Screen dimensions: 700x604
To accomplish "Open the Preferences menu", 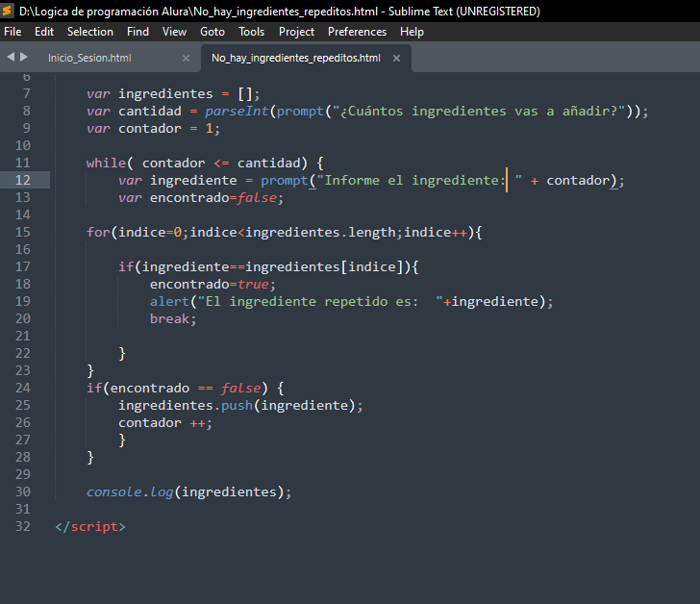I will (x=357, y=32).
